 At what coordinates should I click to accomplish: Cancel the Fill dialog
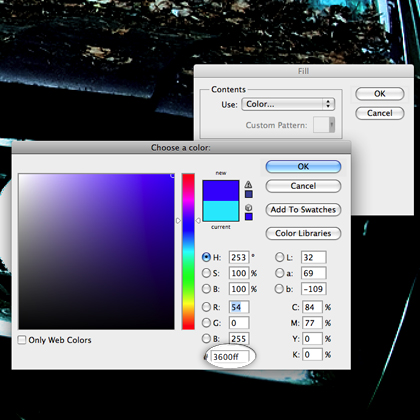point(380,113)
